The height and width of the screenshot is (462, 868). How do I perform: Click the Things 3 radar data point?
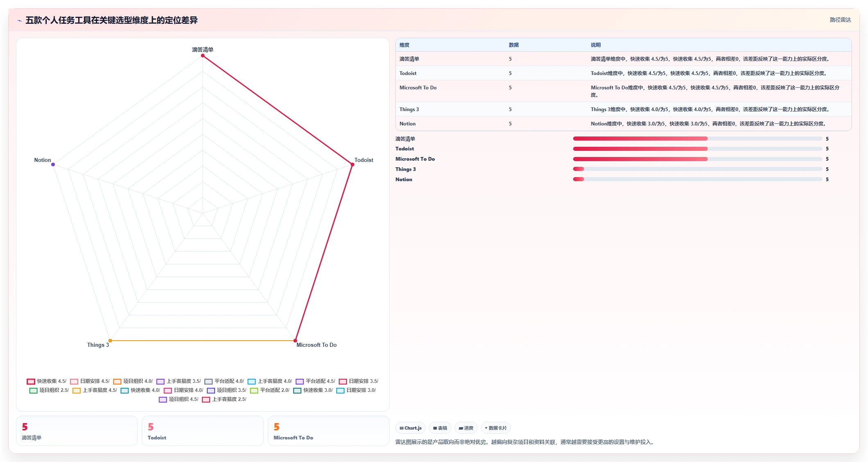[110, 341]
